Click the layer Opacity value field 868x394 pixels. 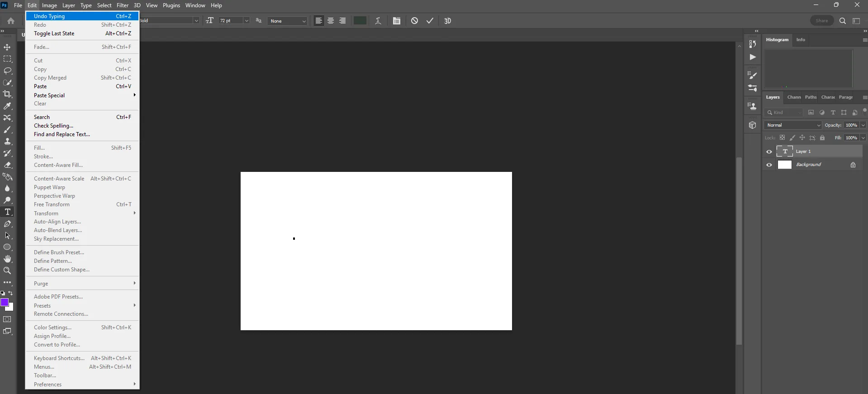[x=851, y=125]
